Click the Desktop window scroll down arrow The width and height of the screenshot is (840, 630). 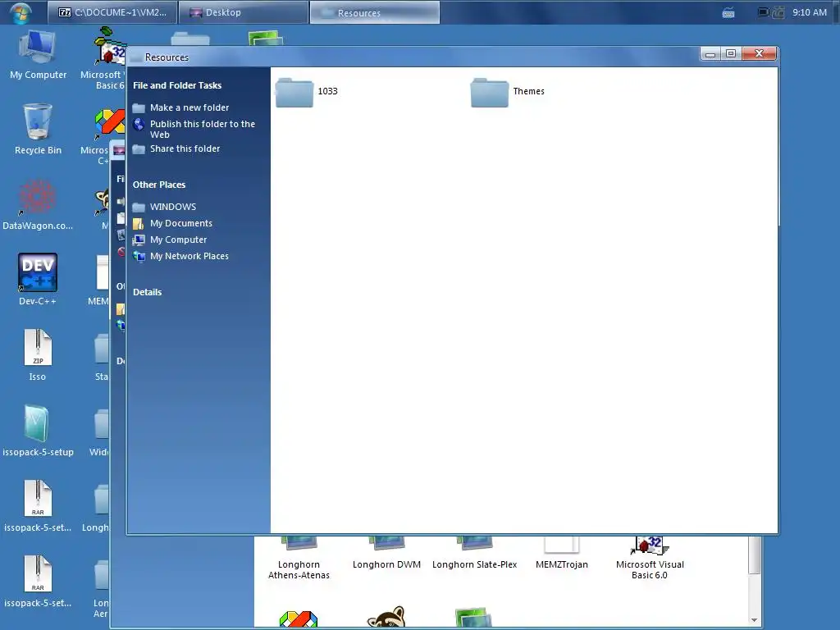[754, 620]
